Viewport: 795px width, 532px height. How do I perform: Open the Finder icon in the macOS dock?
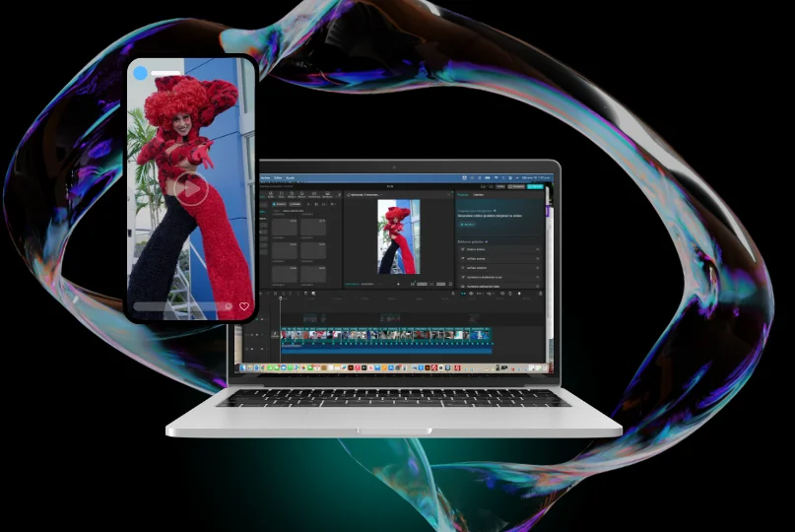point(243,367)
